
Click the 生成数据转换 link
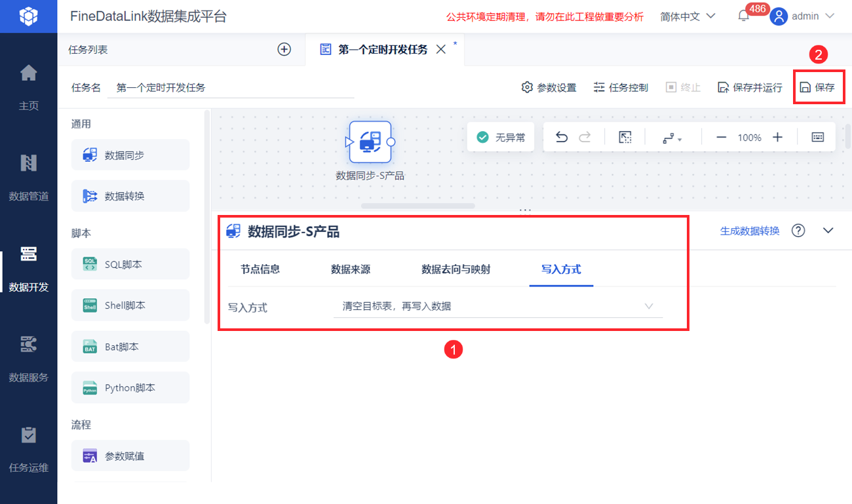[750, 231]
